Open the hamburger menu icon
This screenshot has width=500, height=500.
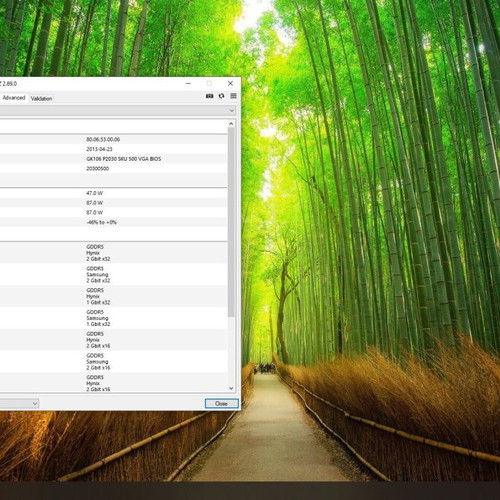(x=233, y=96)
